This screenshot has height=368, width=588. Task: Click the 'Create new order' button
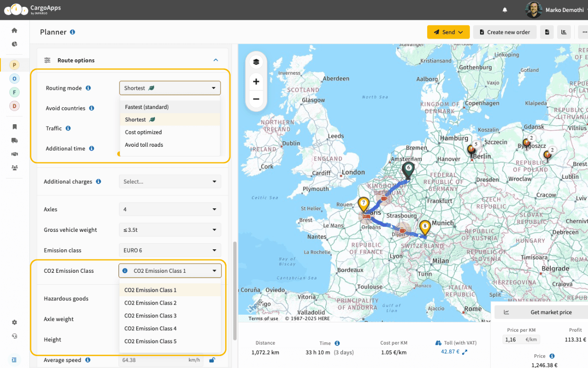tap(504, 32)
